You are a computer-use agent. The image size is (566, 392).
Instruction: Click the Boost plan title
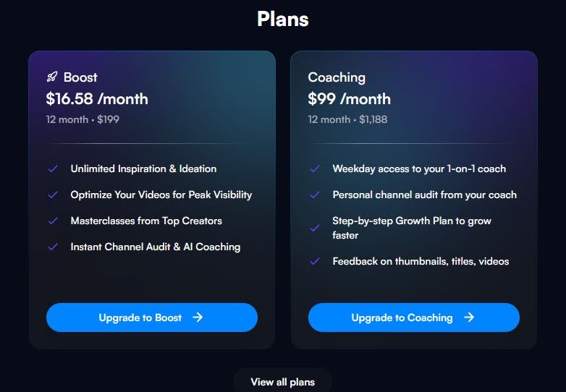(80, 77)
